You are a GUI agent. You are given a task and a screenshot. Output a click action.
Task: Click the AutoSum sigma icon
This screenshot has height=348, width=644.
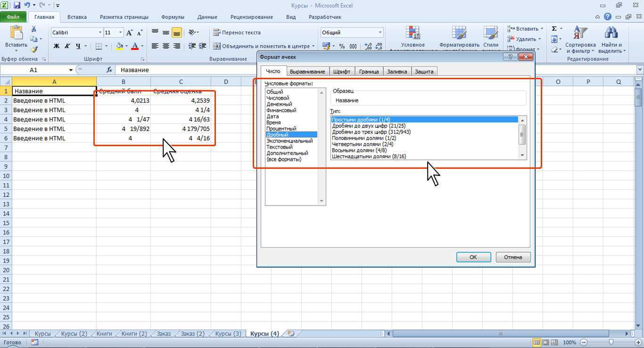554,29
